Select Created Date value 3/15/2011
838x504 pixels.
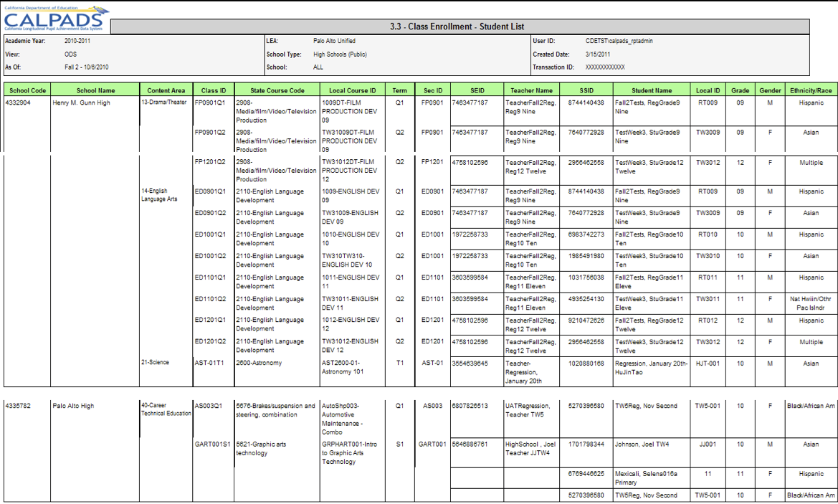point(598,54)
